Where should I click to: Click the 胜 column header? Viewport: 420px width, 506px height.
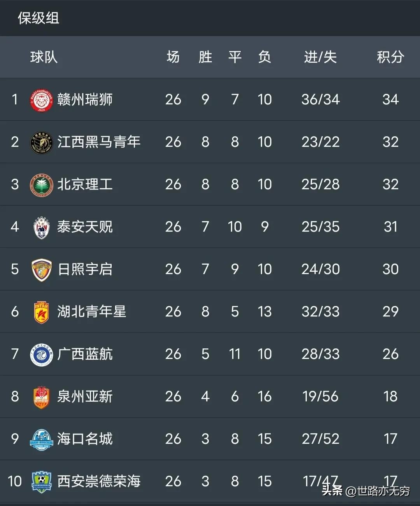click(205, 57)
